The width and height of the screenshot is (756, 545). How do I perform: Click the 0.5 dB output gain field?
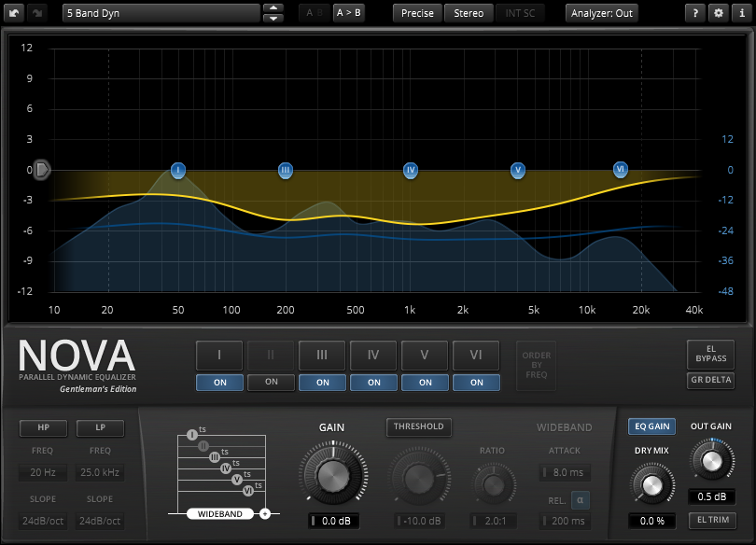point(711,496)
